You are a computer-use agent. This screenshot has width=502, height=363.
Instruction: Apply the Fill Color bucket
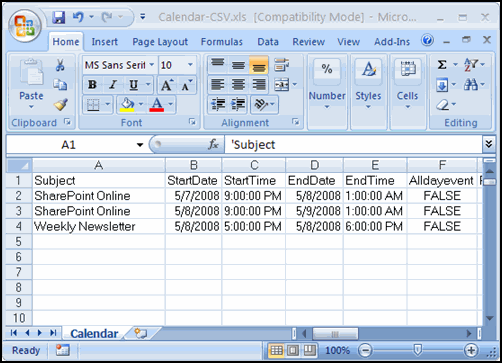point(127,105)
